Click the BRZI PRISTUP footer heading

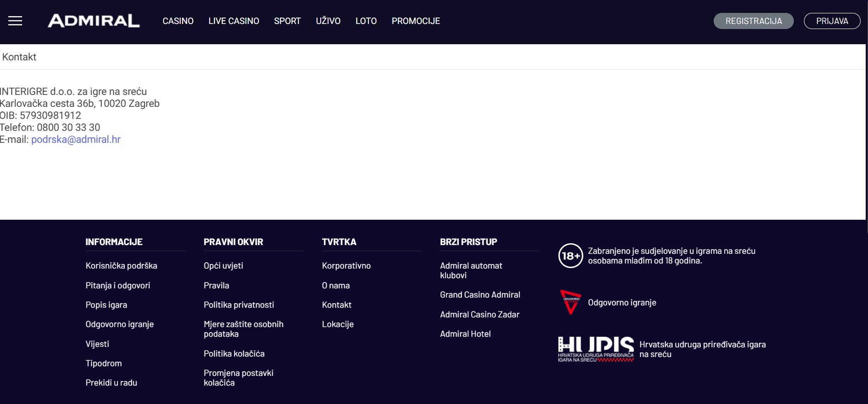[469, 242]
